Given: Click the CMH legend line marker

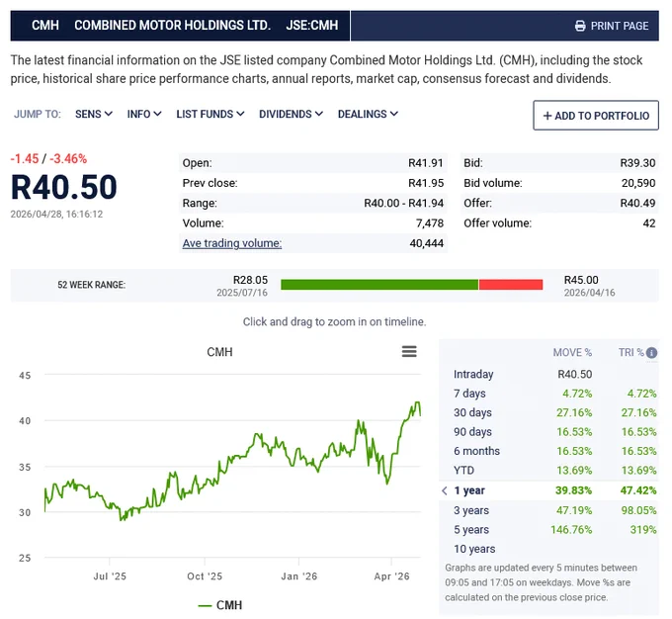Looking at the screenshot, I should pyautogui.click(x=205, y=606).
